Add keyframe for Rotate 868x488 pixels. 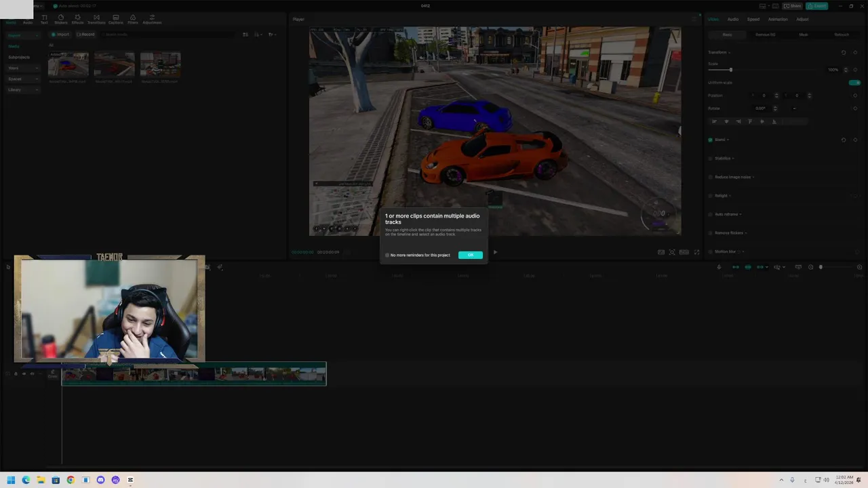[855, 108]
